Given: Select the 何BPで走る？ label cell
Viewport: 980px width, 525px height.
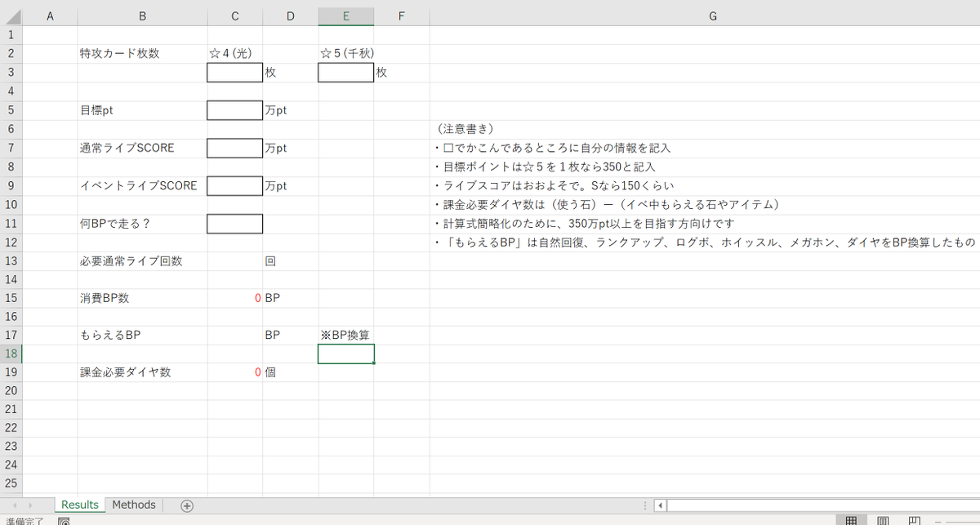Looking at the screenshot, I should 143,223.
